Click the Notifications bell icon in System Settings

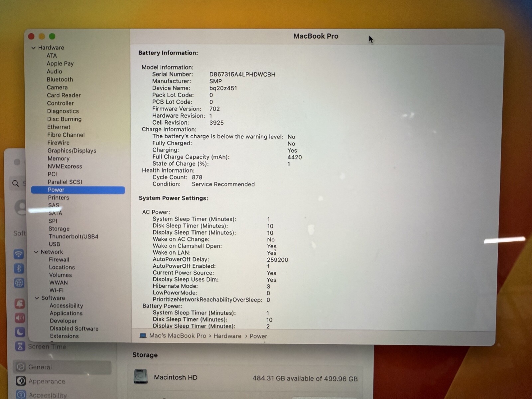[x=20, y=303]
